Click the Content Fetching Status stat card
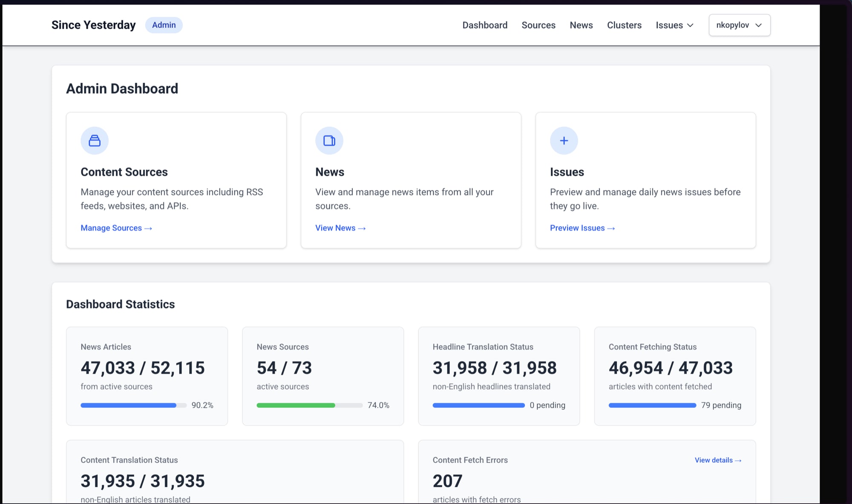This screenshot has width=852, height=504. 674,376
